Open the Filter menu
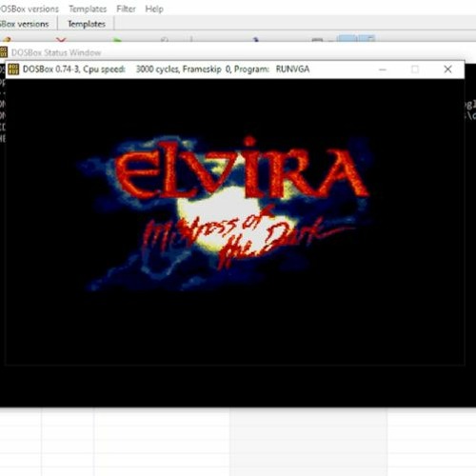The image size is (476, 476). tap(126, 9)
